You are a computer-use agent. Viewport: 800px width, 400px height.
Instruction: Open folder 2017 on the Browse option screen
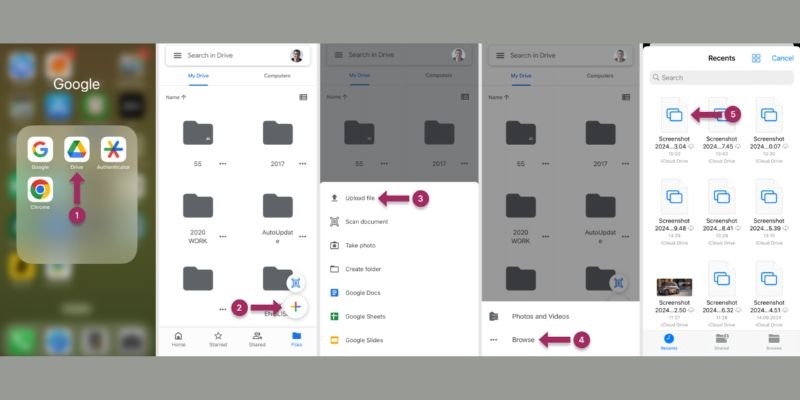(x=601, y=133)
